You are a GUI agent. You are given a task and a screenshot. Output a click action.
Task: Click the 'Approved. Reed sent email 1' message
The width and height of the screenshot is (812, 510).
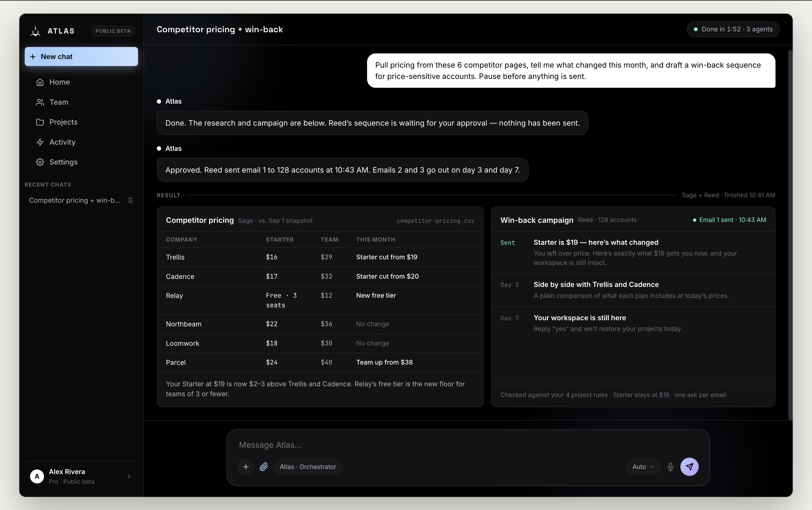(x=342, y=170)
